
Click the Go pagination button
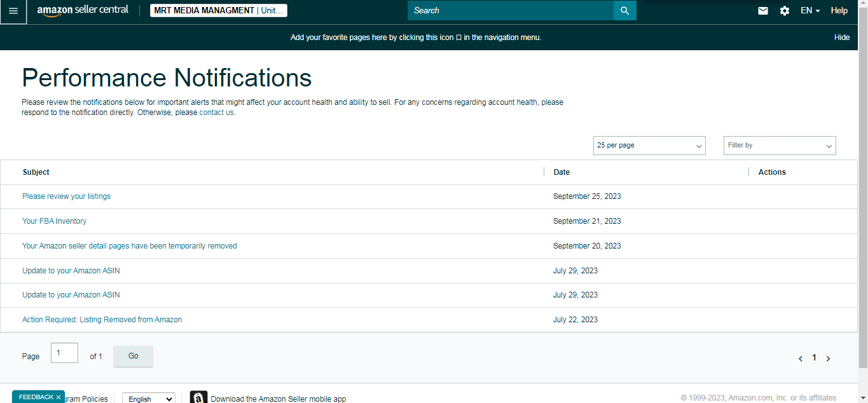point(133,356)
